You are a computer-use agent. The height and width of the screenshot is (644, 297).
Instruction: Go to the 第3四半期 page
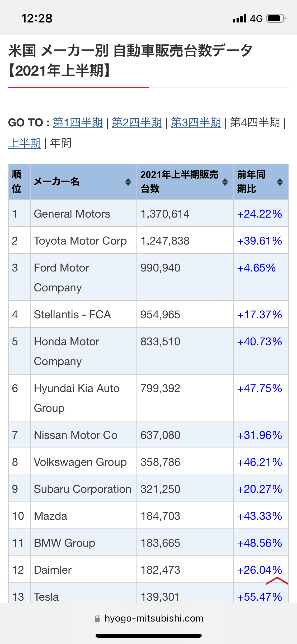196,123
